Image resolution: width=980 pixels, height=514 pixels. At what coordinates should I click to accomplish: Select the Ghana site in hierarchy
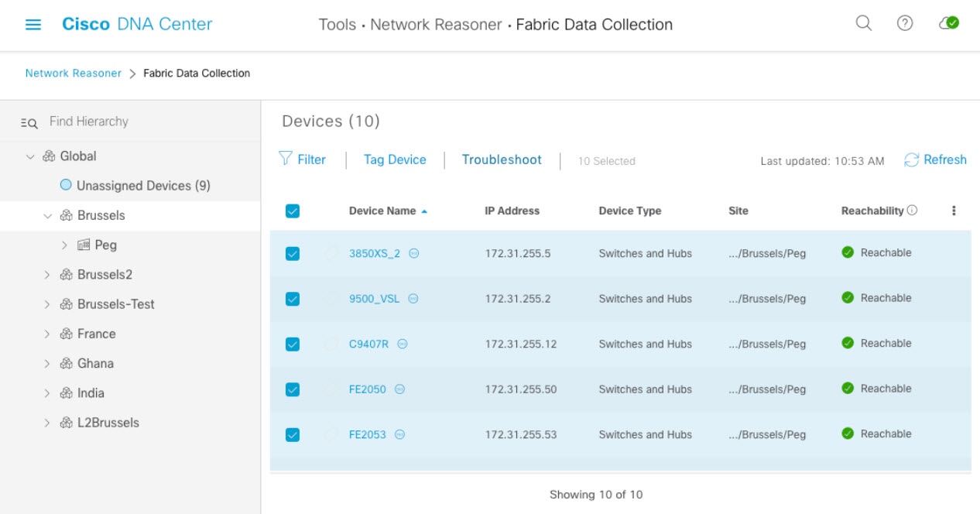point(95,364)
